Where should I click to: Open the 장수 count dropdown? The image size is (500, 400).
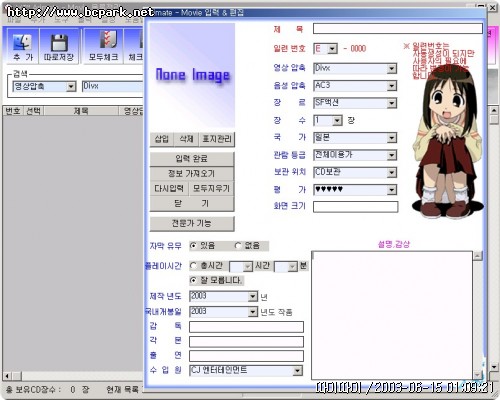tap(337, 121)
